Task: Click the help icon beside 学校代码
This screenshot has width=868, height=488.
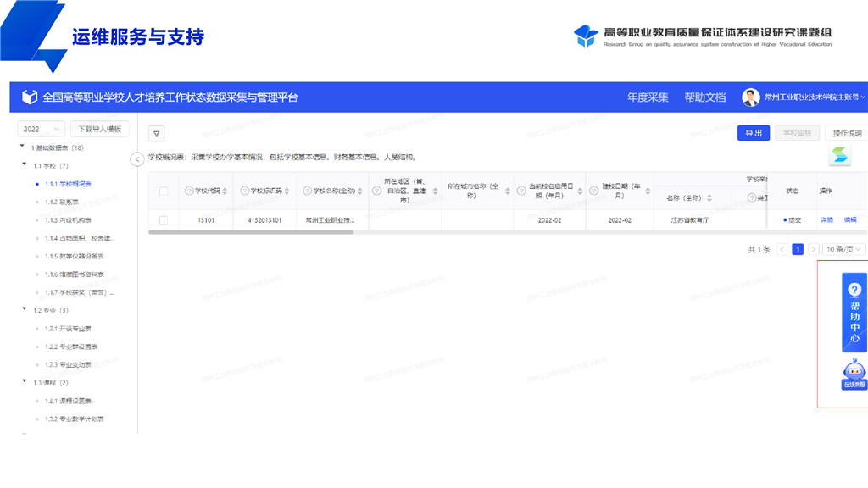Action: click(x=189, y=191)
